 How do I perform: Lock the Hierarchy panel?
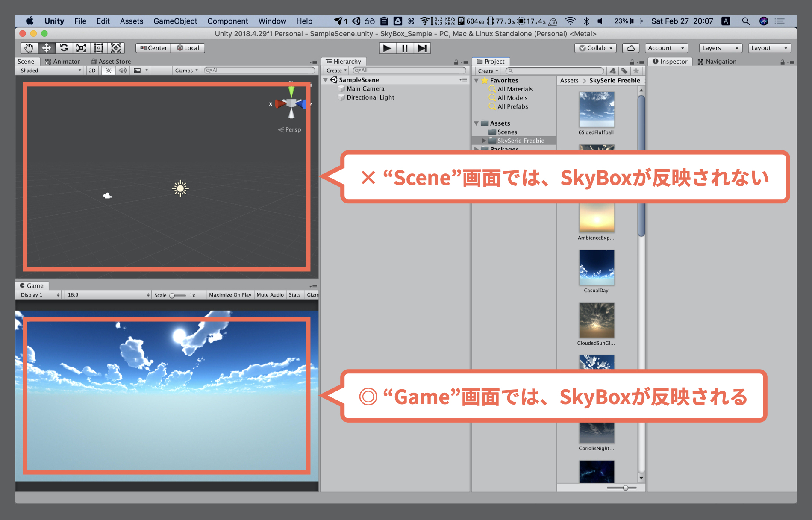click(x=456, y=62)
